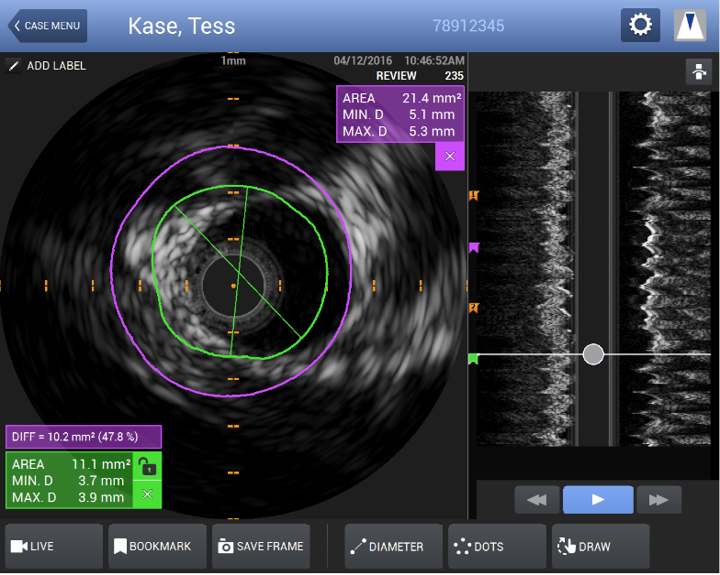
Task: Step backward with the rewind button
Action: click(x=537, y=500)
